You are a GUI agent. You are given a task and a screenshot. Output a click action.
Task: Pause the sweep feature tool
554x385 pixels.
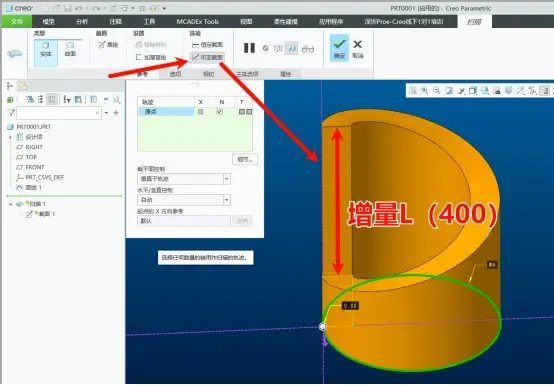coord(249,48)
